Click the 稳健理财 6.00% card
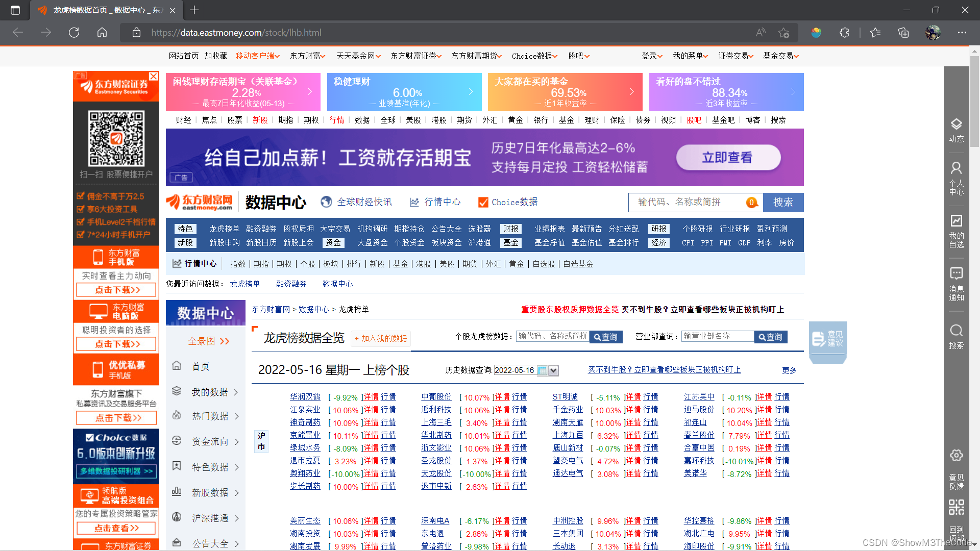980x551 pixels. (404, 92)
